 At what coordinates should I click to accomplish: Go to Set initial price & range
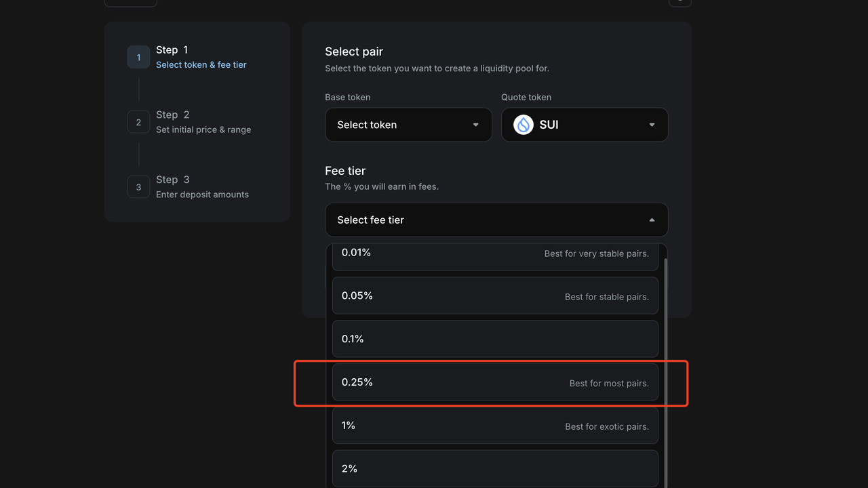click(203, 129)
